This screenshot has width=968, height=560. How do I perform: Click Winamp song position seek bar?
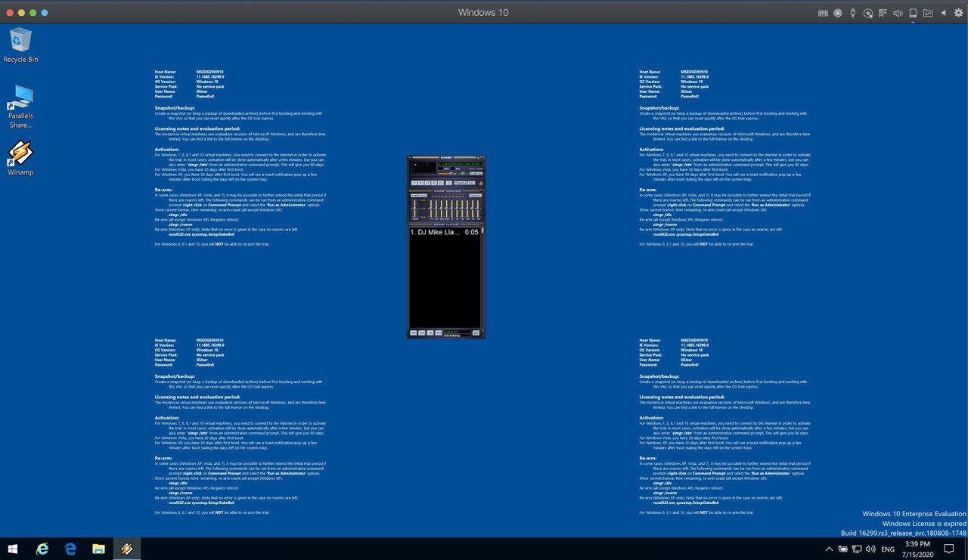[x=447, y=177]
